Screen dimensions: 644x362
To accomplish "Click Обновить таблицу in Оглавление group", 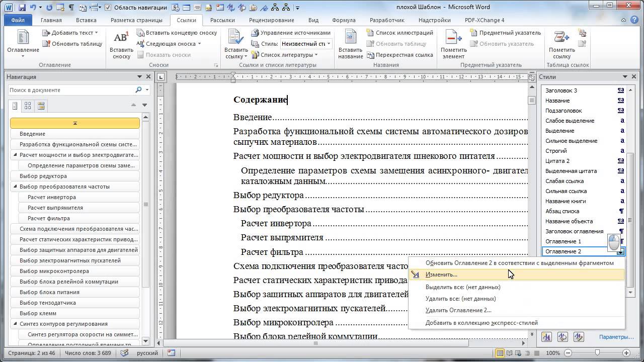I will (72, 44).
